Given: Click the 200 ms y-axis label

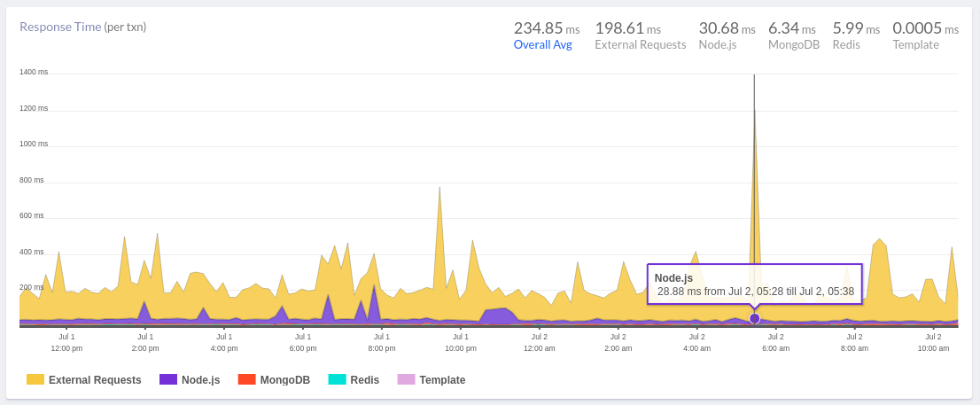Looking at the screenshot, I should coord(34,287).
